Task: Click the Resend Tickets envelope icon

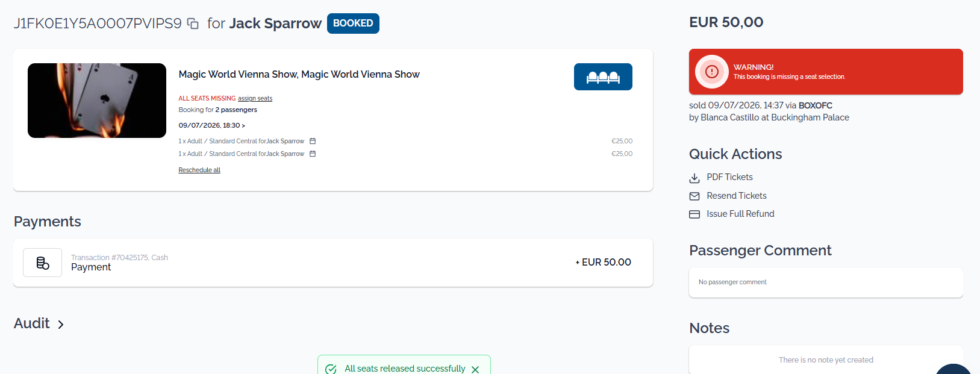Action: pos(694,196)
